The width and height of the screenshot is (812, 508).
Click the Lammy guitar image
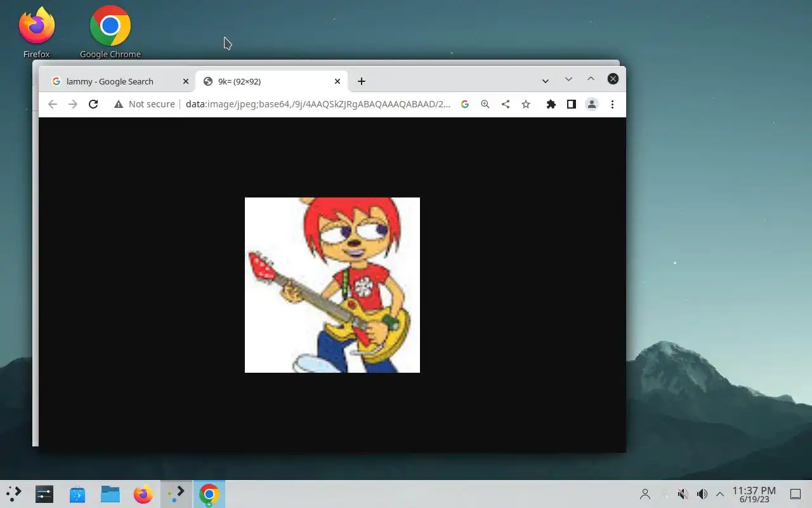pyautogui.click(x=332, y=285)
